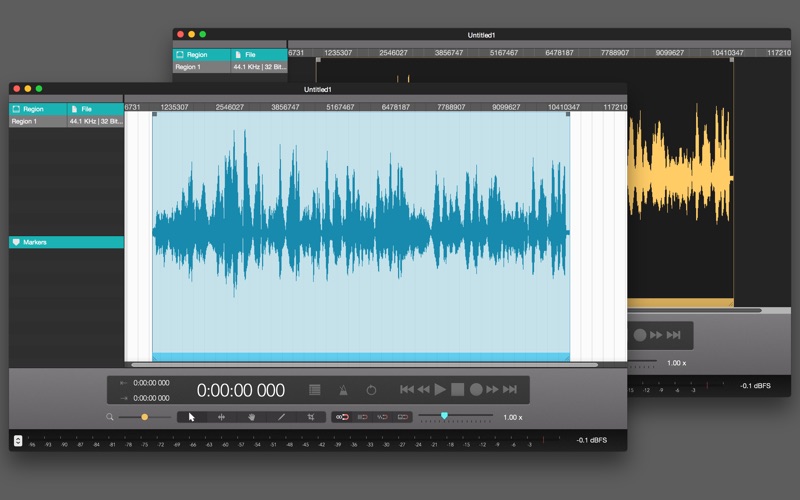Viewport: 800px width, 500px height.
Task: Click the back window horizontal scrollbar
Action: tap(694, 310)
